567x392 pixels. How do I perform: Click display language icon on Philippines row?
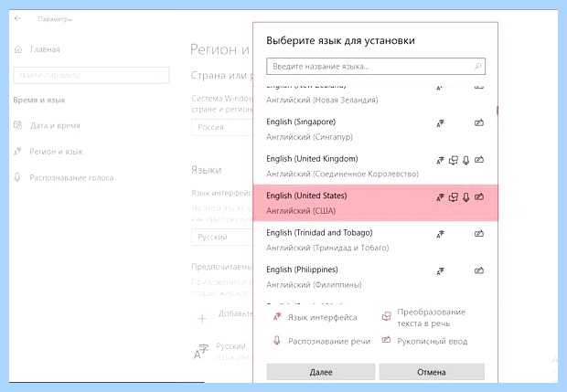(440, 271)
